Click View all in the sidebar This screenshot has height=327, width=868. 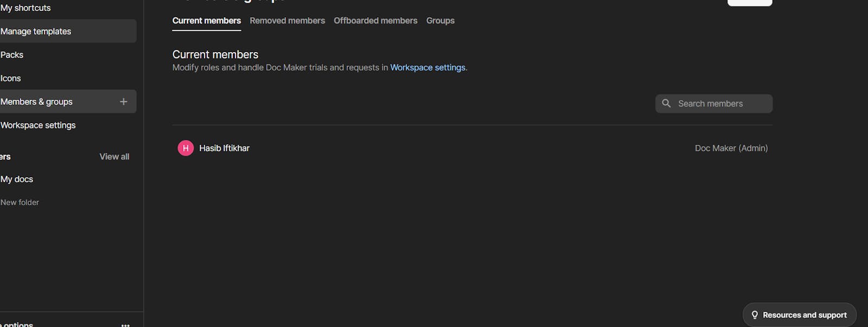(x=114, y=157)
